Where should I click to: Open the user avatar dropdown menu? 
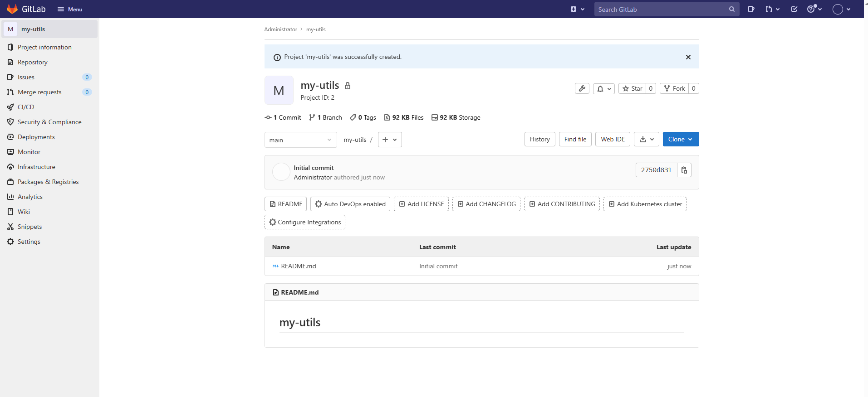pos(842,9)
